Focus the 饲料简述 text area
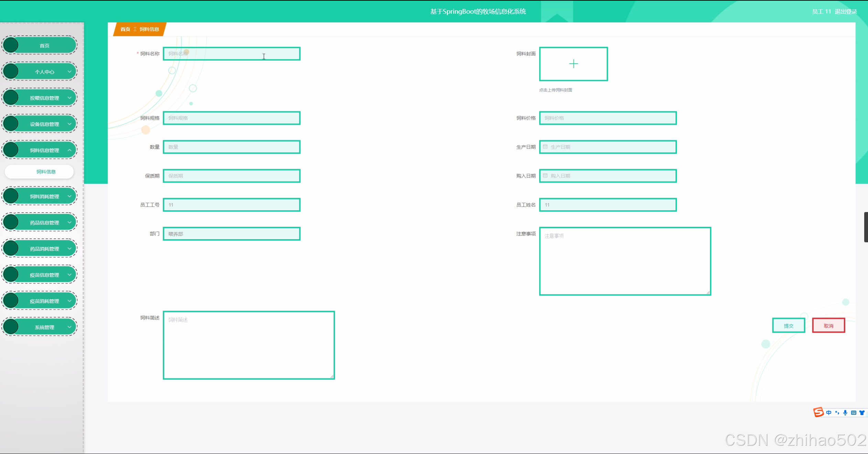The image size is (868, 454). [249, 345]
